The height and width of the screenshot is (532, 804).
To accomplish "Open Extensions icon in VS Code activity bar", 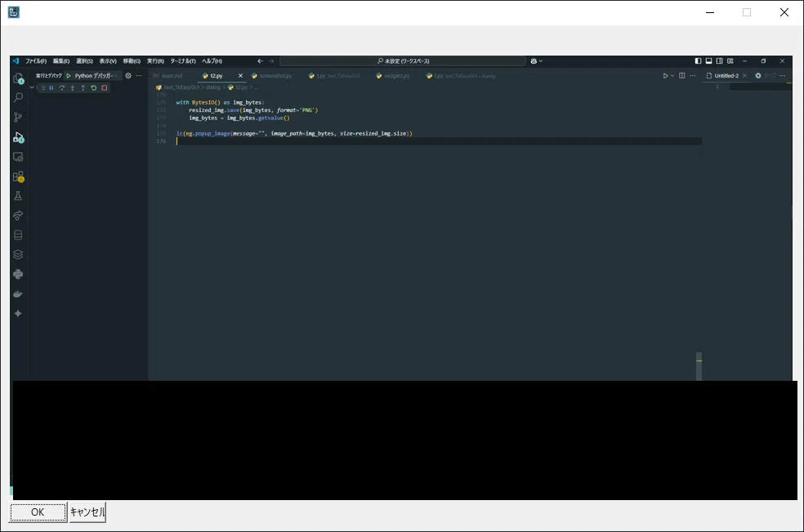I will click(x=19, y=177).
